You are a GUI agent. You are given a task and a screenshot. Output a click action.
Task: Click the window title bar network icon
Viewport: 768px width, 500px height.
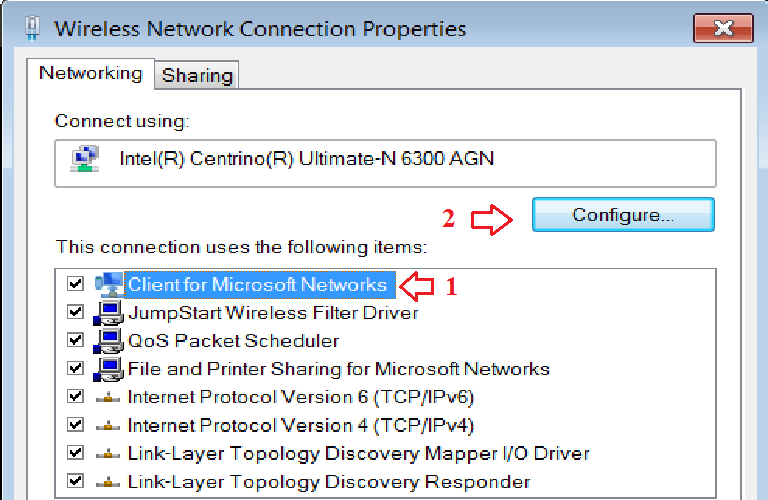29,27
